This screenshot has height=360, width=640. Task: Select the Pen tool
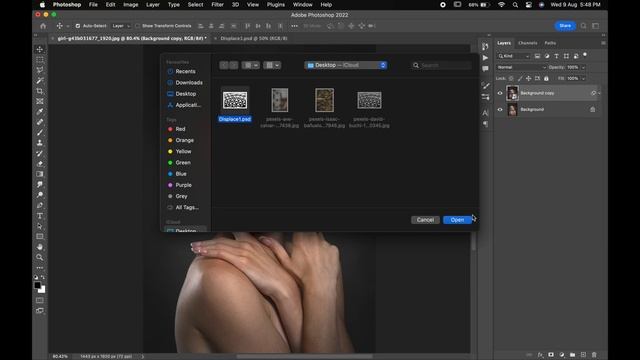(40, 205)
